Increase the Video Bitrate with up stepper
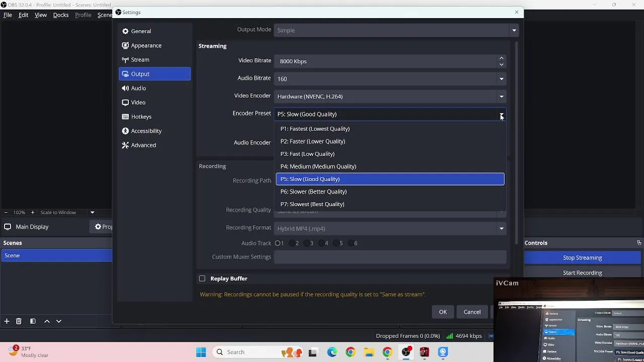 (501, 58)
